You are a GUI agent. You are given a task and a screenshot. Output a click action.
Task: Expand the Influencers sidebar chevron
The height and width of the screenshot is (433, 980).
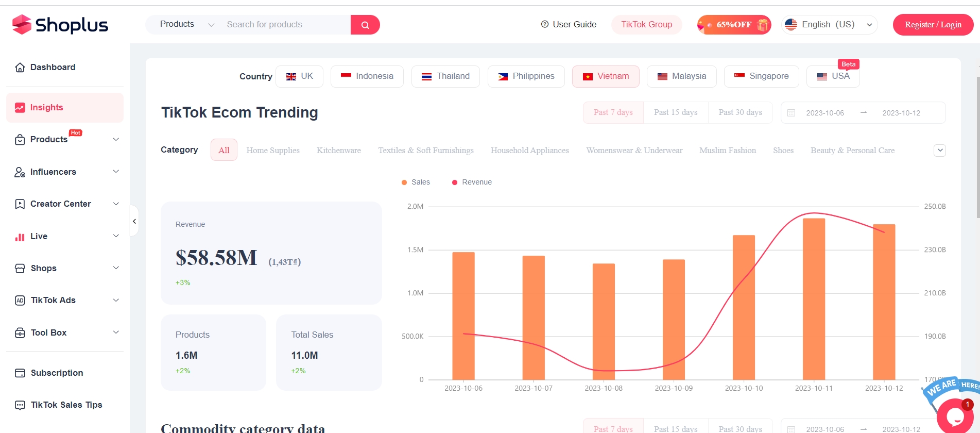[116, 172]
